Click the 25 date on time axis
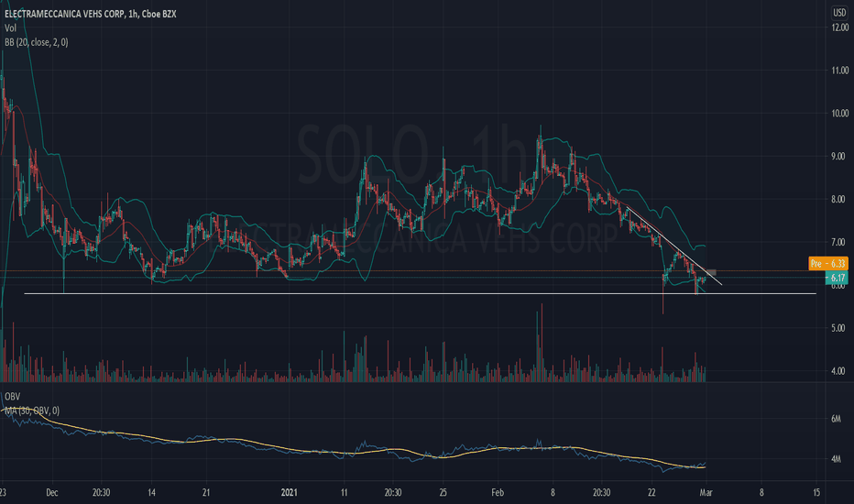 (443, 493)
